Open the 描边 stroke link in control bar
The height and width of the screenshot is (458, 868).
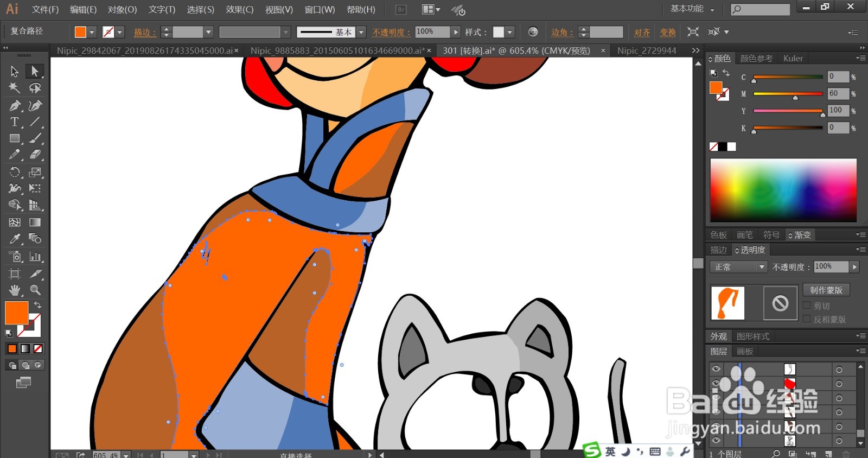click(145, 32)
